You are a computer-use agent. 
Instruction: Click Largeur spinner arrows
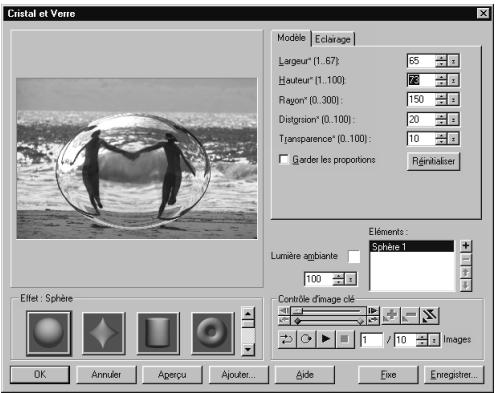point(441,61)
